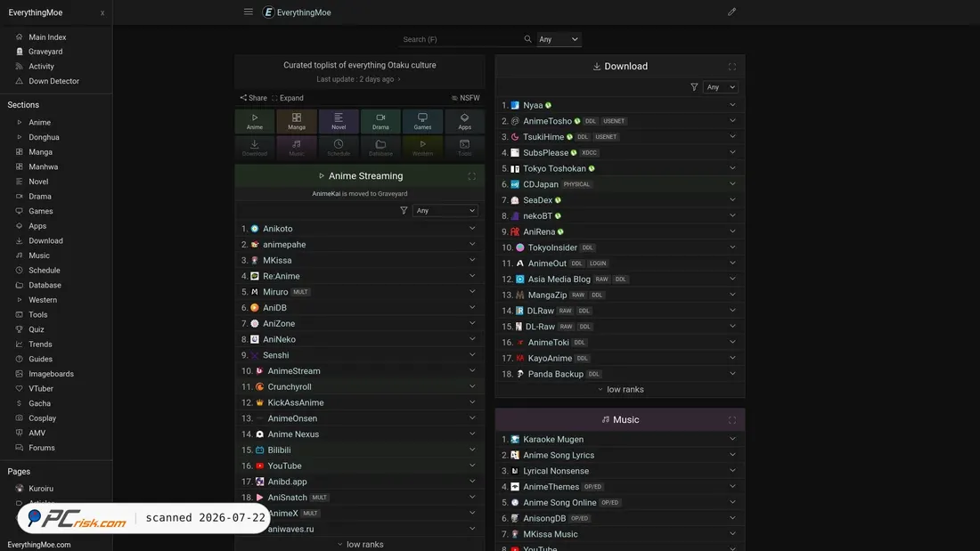Open the search scope Any dropdown
The height and width of the screenshot is (551, 980).
pyautogui.click(x=559, y=39)
